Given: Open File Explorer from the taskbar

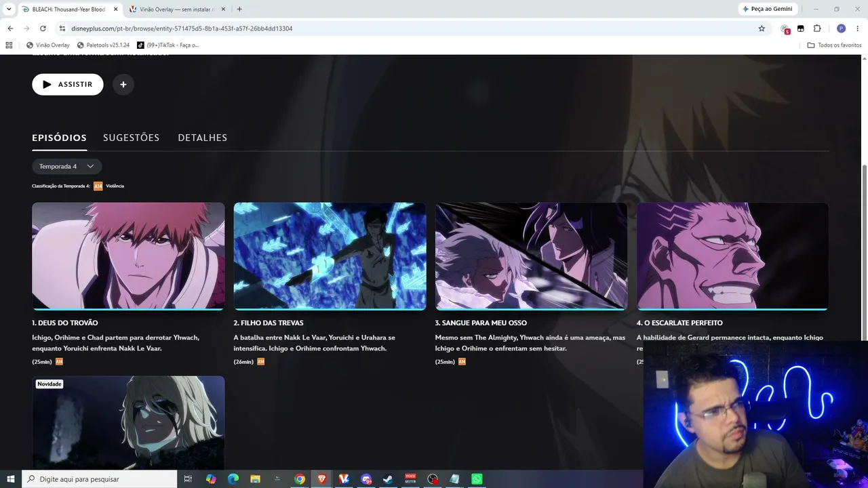Looking at the screenshot, I should [x=255, y=479].
